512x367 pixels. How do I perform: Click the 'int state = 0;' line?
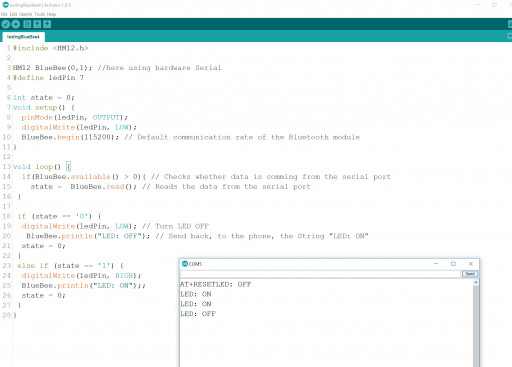pos(43,98)
